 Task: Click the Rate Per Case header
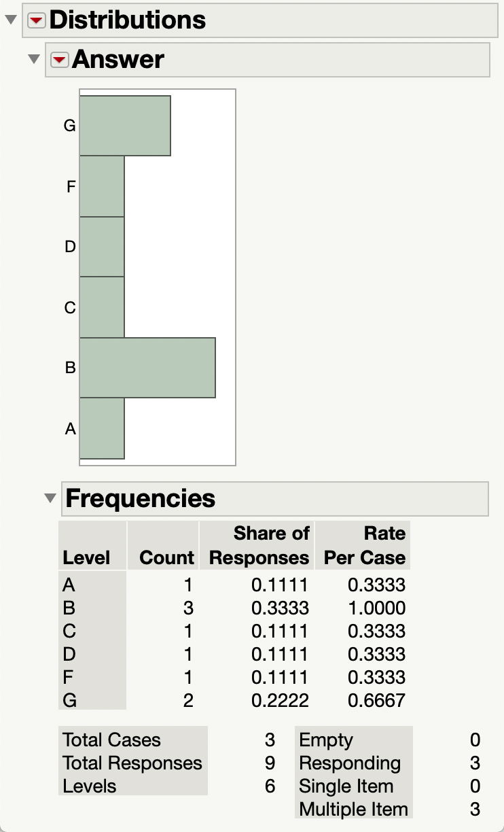pos(363,545)
